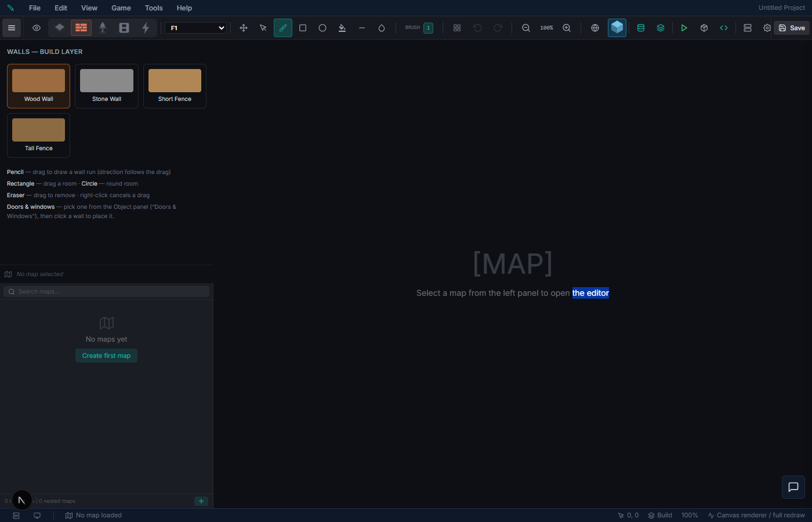Select the lightning bolt events layer icon
Viewport: 812px width, 522px height.
tap(146, 28)
